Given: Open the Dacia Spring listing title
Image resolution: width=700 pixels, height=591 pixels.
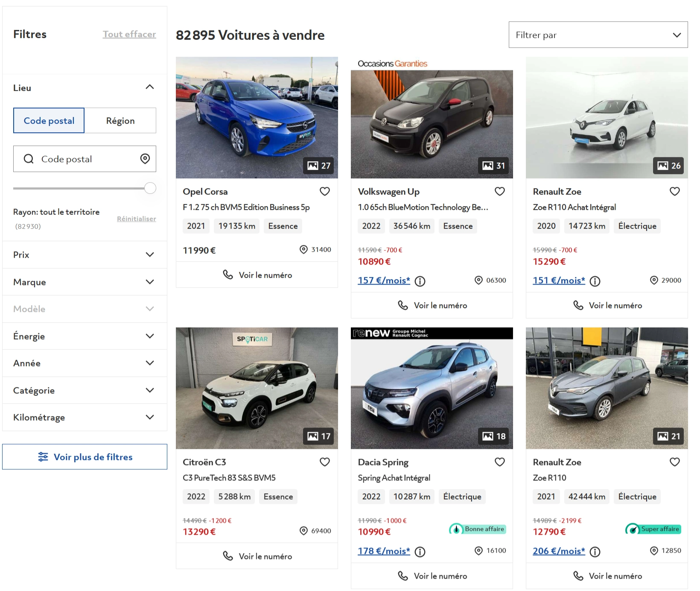Looking at the screenshot, I should point(383,462).
